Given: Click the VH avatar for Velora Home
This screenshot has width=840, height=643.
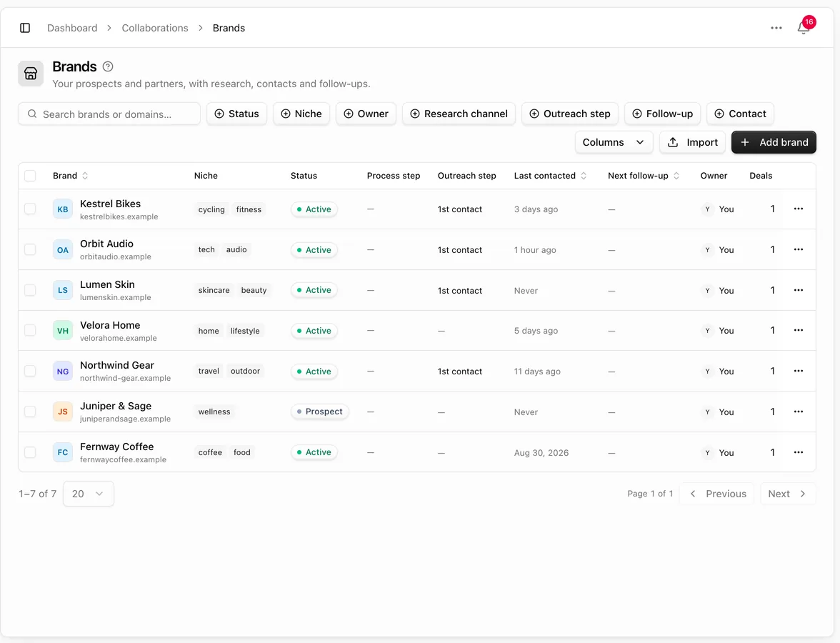Looking at the screenshot, I should click(63, 331).
